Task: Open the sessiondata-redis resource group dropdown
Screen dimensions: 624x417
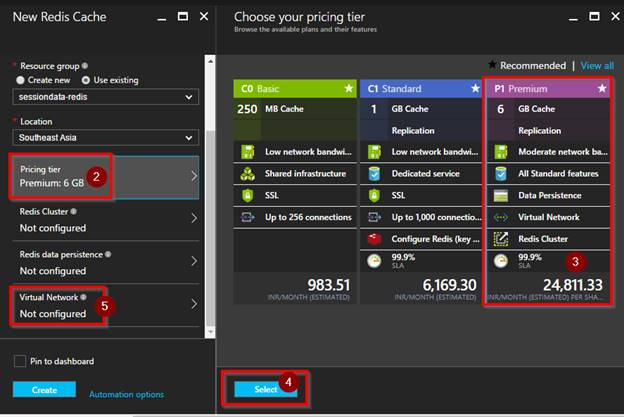Action: tap(105, 97)
